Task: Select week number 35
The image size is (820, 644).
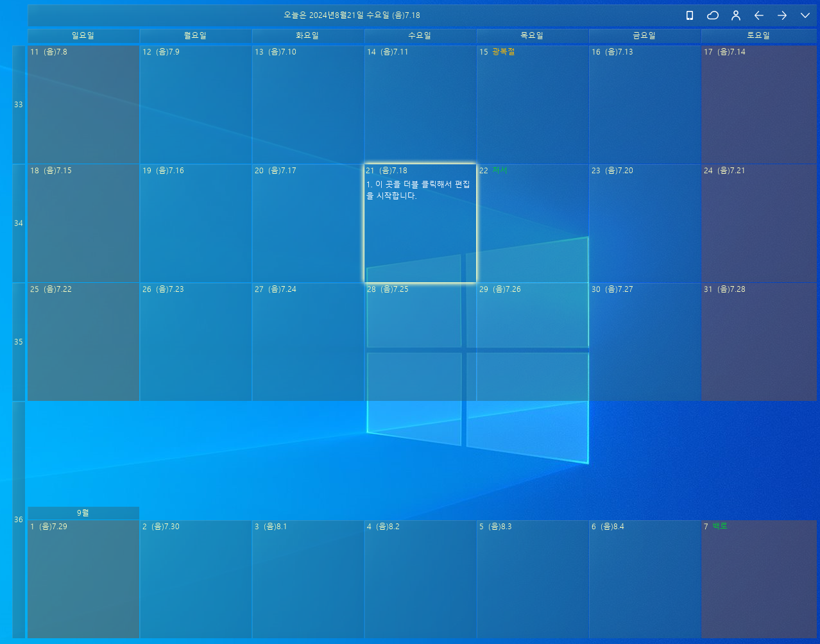Action: 19,342
